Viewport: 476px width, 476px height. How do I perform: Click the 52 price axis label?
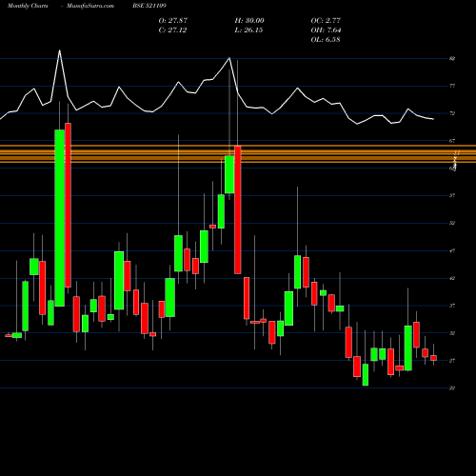click(452, 223)
